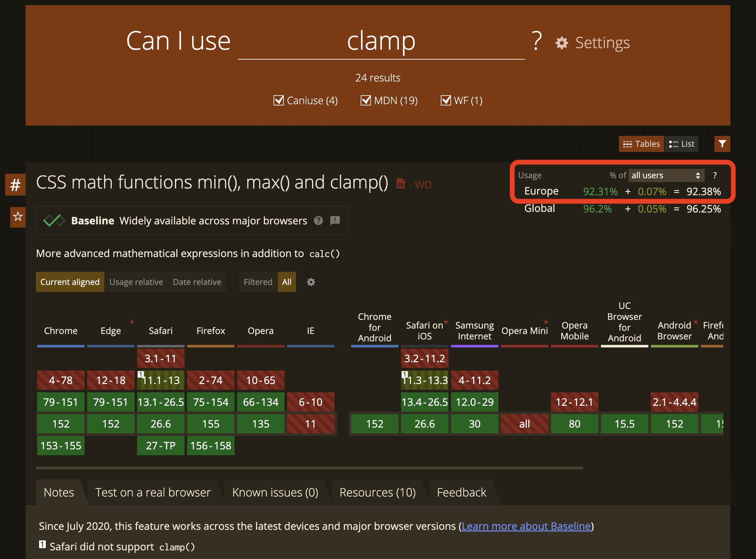Click the hash permalink icon

[x=15, y=185]
